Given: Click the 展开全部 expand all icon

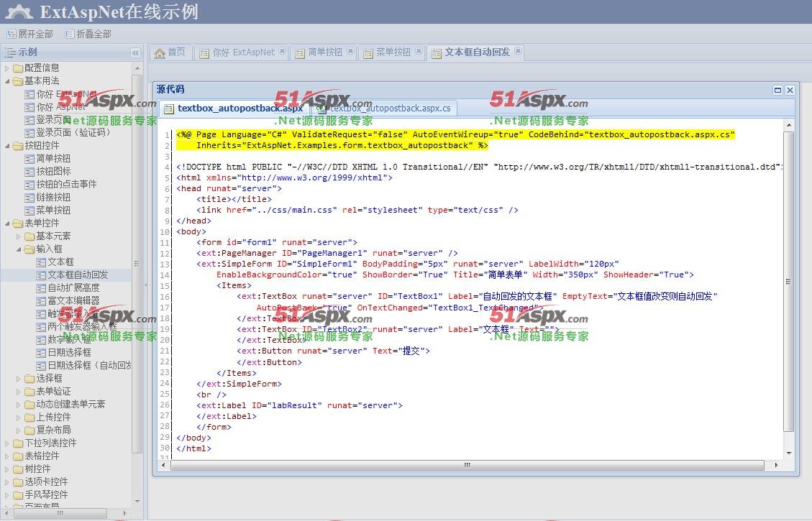Looking at the screenshot, I should pos(12,34).
